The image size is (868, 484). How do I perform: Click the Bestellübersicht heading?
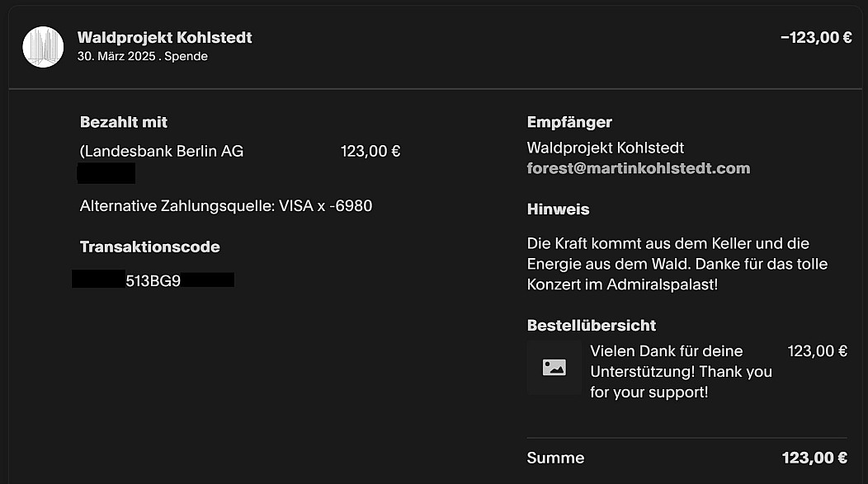[592, 326]
